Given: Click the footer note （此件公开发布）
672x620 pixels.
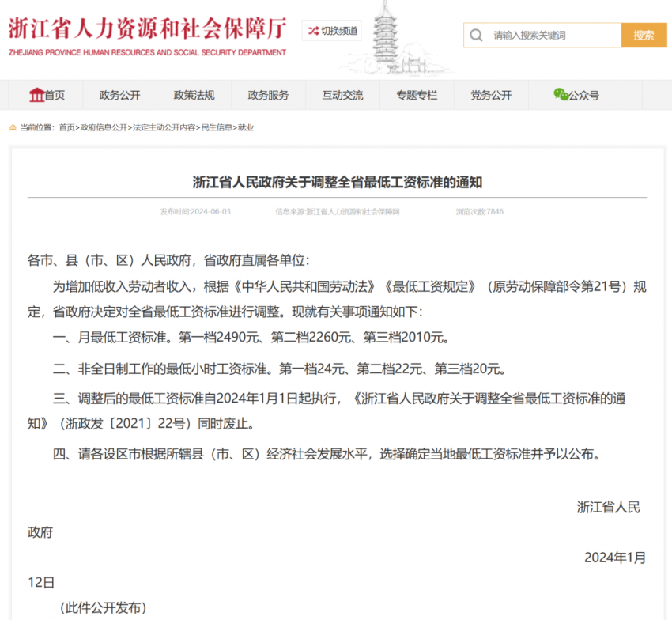Looking at the screenshot, I should point(104,607).
